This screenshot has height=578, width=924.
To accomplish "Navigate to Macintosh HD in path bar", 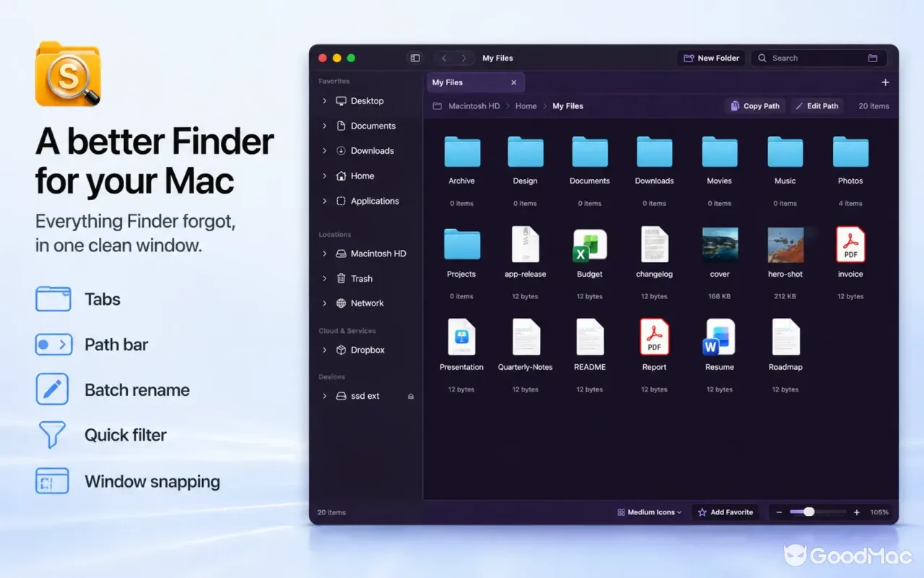I will click(474, 106).
